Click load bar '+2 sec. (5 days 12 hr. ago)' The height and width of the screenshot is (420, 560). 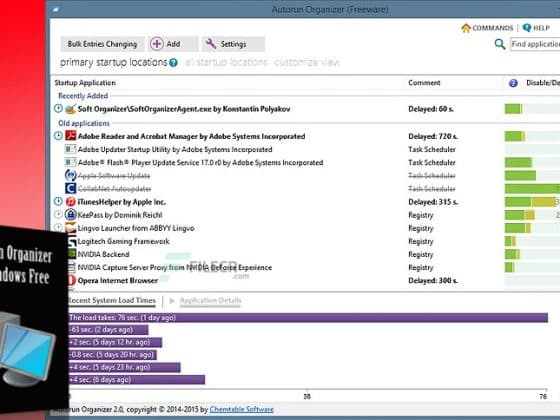click(x=115, y=342)
